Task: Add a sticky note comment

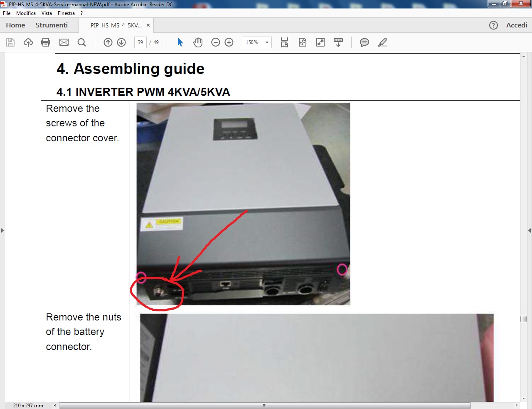Action: pyautogui.click(x=364, y=42)
